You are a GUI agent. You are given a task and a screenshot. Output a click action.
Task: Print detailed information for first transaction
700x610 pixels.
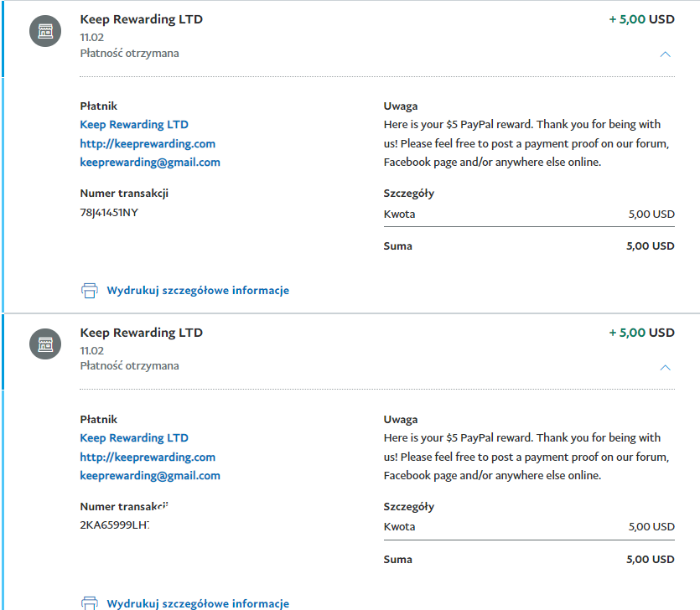pyautogui.click(x=198, y=291)
